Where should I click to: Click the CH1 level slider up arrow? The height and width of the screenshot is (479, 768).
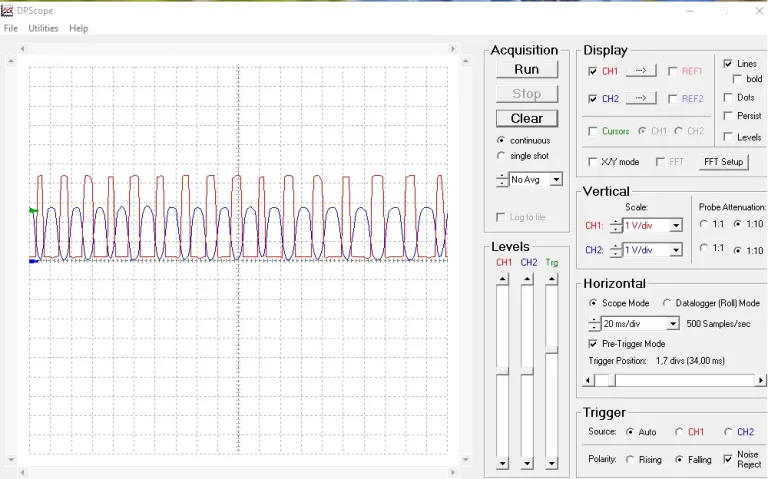(503, 279)
